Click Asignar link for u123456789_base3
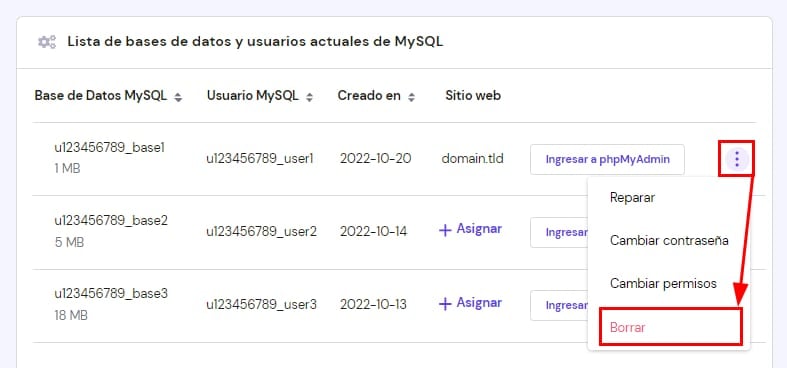 (x=470, y=303)
